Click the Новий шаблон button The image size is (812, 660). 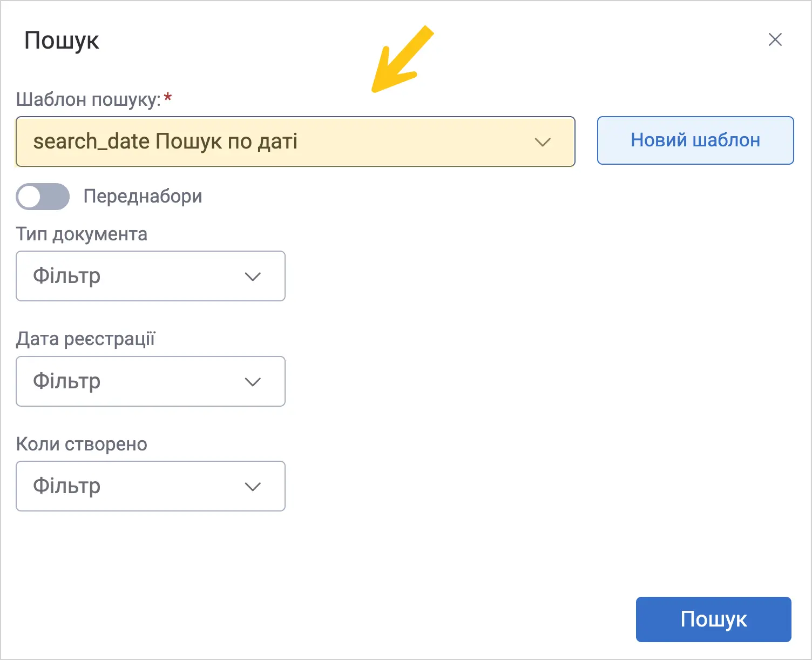pyautogui.click(x=695, y=140)
